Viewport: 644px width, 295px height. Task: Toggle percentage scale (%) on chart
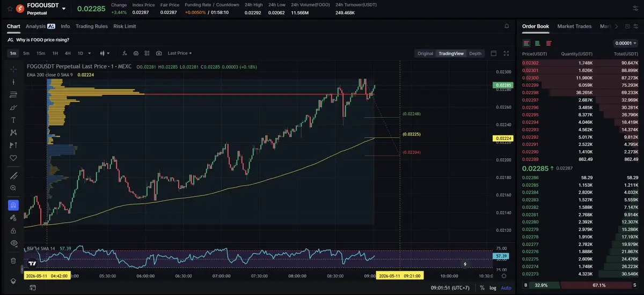(482, 288)
